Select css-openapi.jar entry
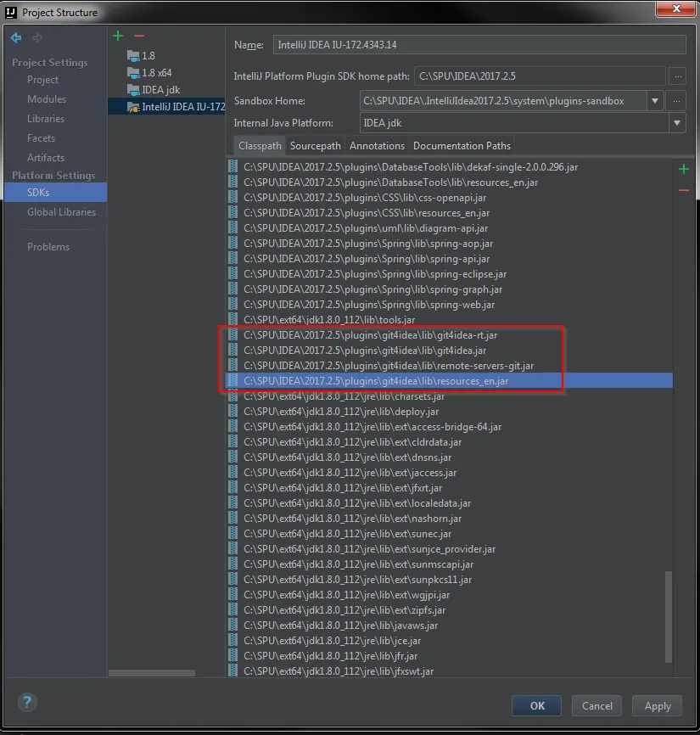This screenshot has width=700, height=735. click(450, 198)
